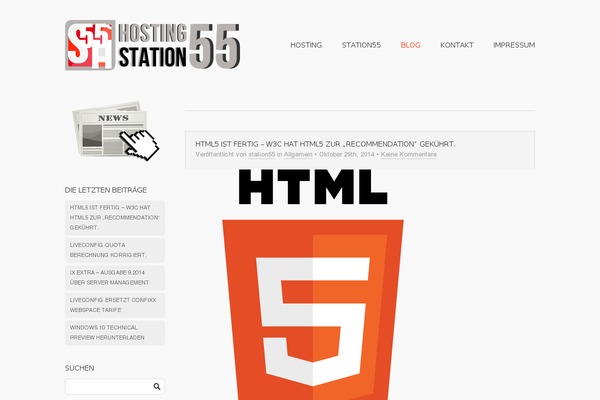Viewport: 600px width, 400px height.
Task: Click the Oktober 29th, 2014 date text
Action: click(x=347, y=155)
